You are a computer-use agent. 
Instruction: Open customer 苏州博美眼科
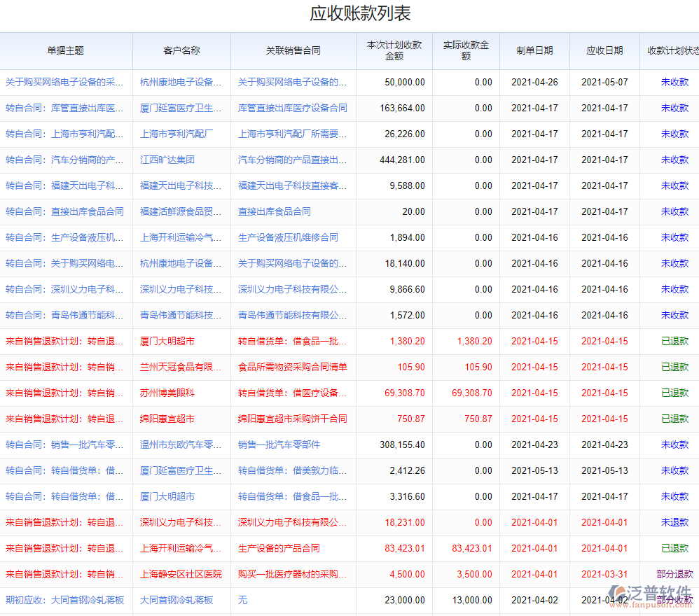click(167, 393)
